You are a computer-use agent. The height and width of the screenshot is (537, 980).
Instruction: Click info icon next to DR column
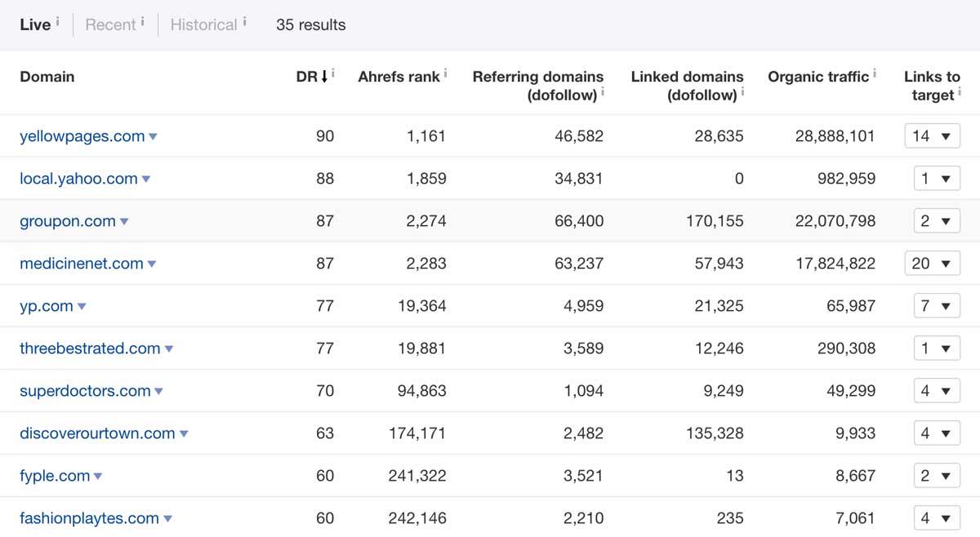pos(333,73)
